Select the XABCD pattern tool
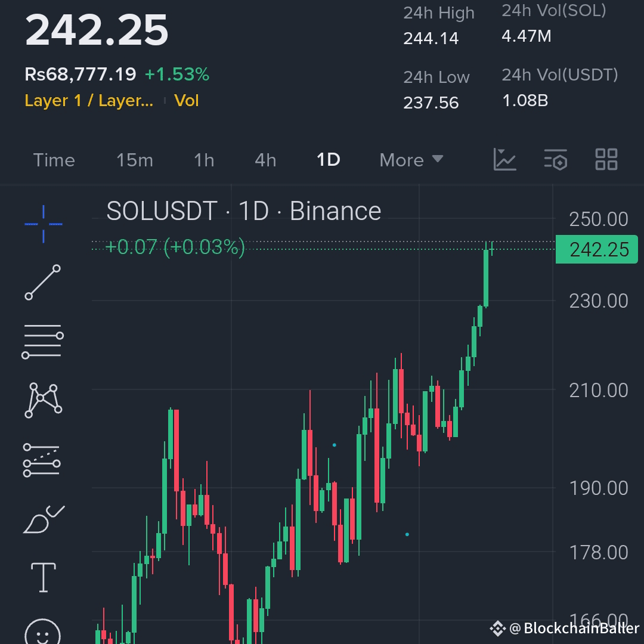 pyautogui.click(x=43, y=401)
